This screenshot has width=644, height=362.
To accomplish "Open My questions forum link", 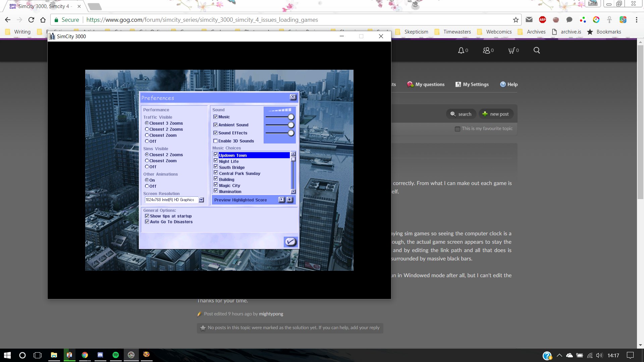I will click(x=426, y=84).
